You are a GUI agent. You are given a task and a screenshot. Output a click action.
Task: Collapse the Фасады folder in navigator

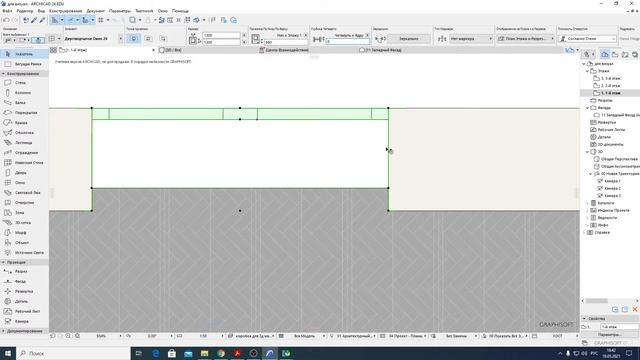[x=587, y=108]
